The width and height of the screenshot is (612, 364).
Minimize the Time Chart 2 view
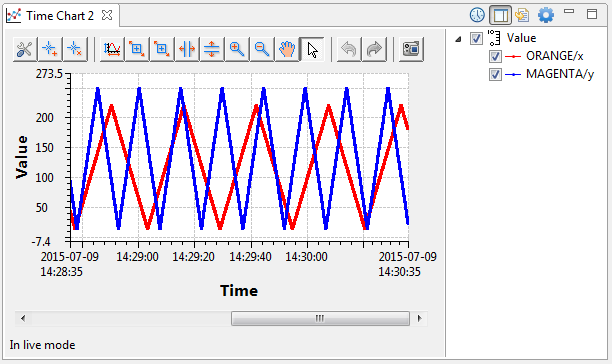coord(569,12)
